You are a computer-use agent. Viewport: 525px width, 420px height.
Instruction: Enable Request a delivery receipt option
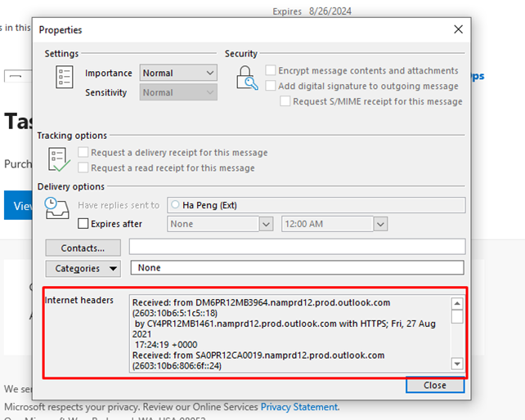83,153
